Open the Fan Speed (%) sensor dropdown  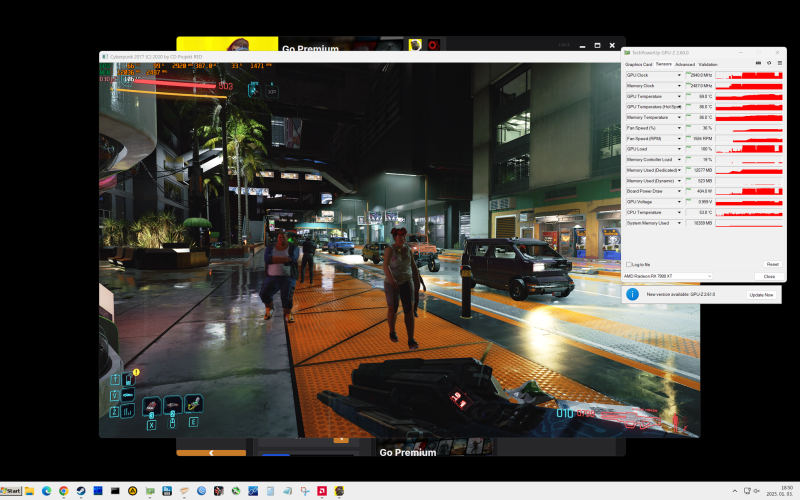point(679,128)
